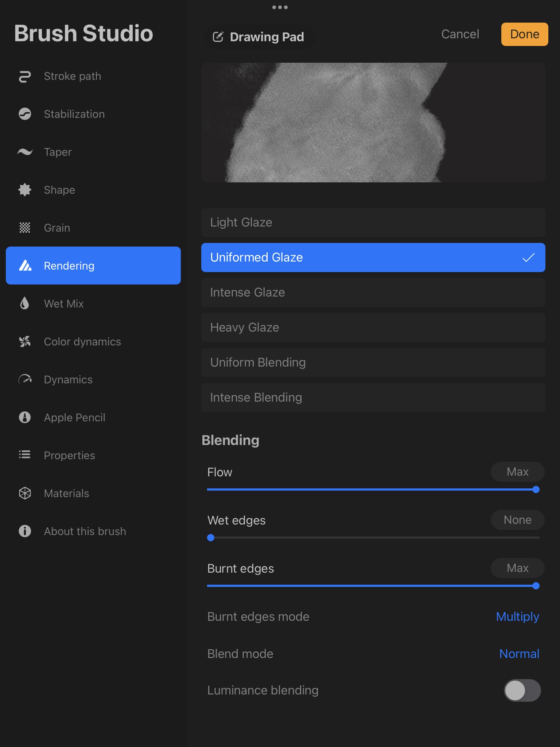Screen dimensions: 560x747
Task: Open the Taper wave icon
Action: pos(25,152)
